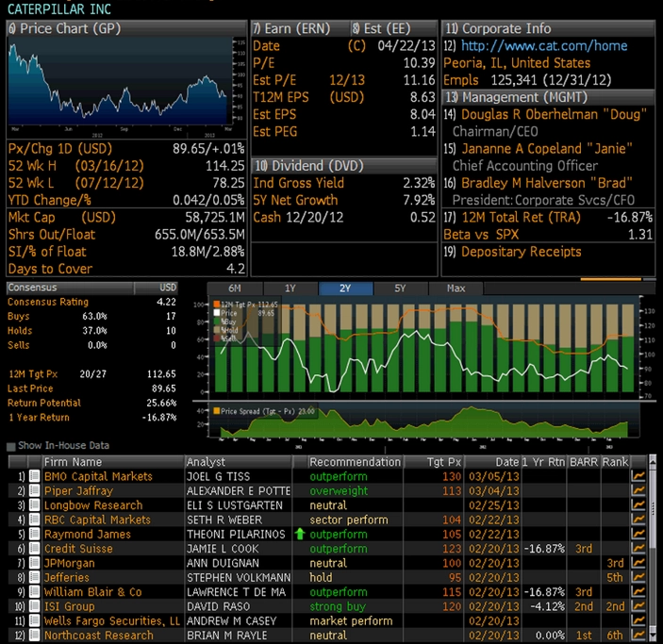Open report document icon for BMO Capital Markets
663x644 pixels.
coord(34,476)
